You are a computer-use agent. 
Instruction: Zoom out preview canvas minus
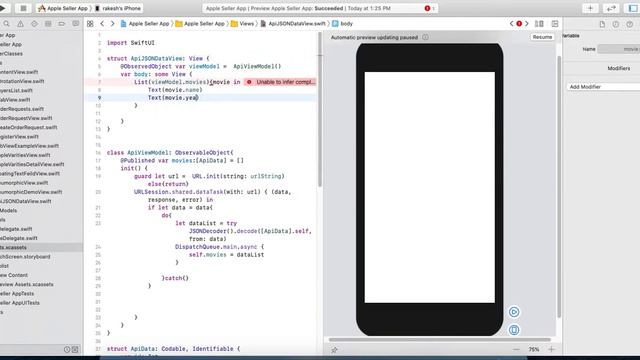click(516, 349)
